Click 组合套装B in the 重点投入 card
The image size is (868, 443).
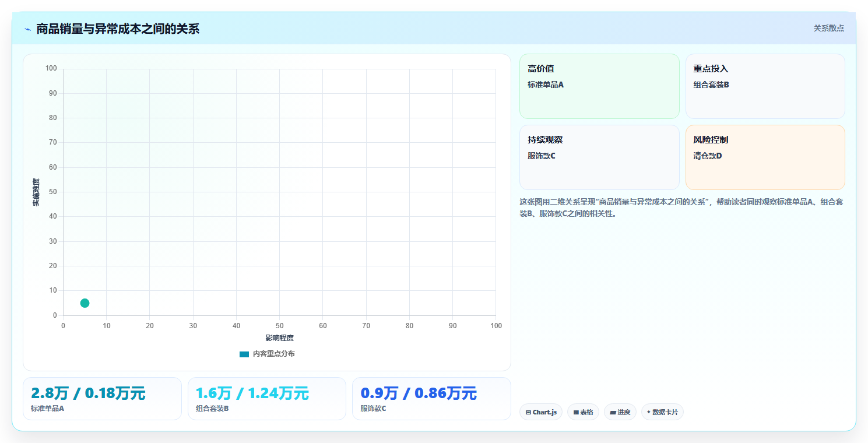711,85
